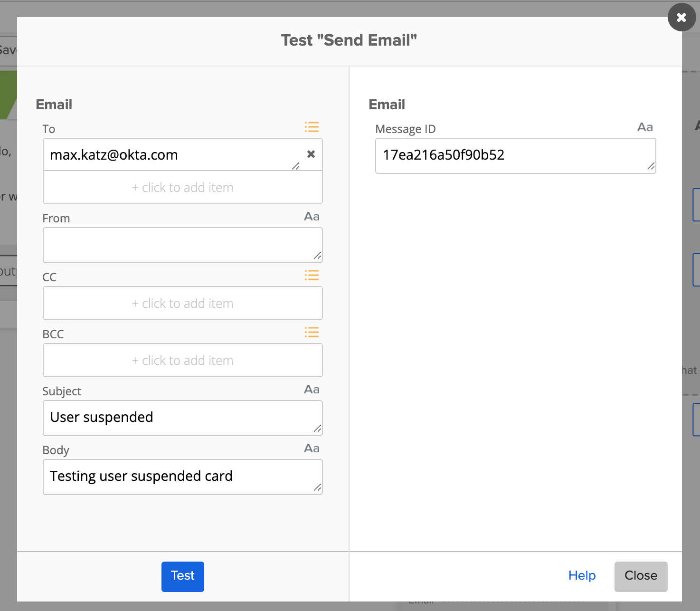Click the list icon next to CC
700x611 pixels.
click(x=312, y=275)
